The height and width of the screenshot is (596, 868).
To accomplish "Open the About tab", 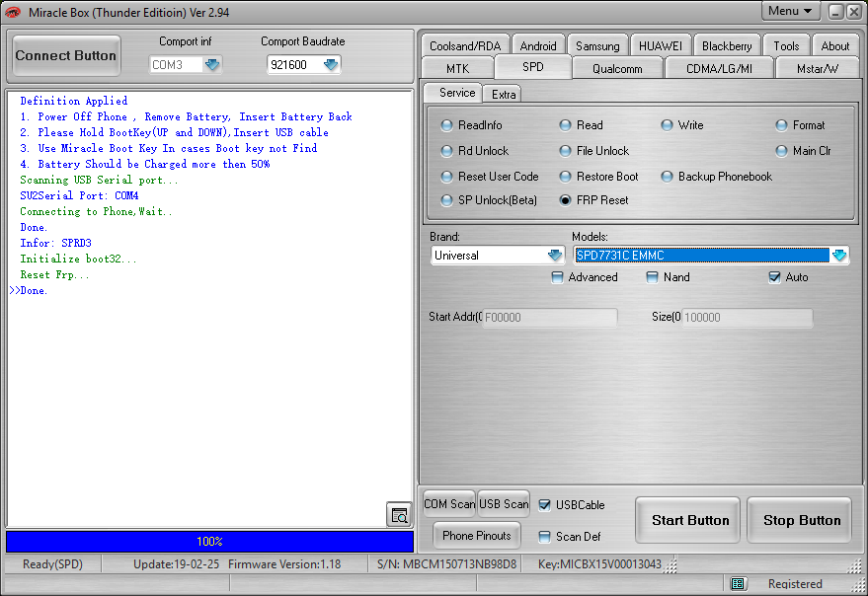I will (x=835, y=46).
